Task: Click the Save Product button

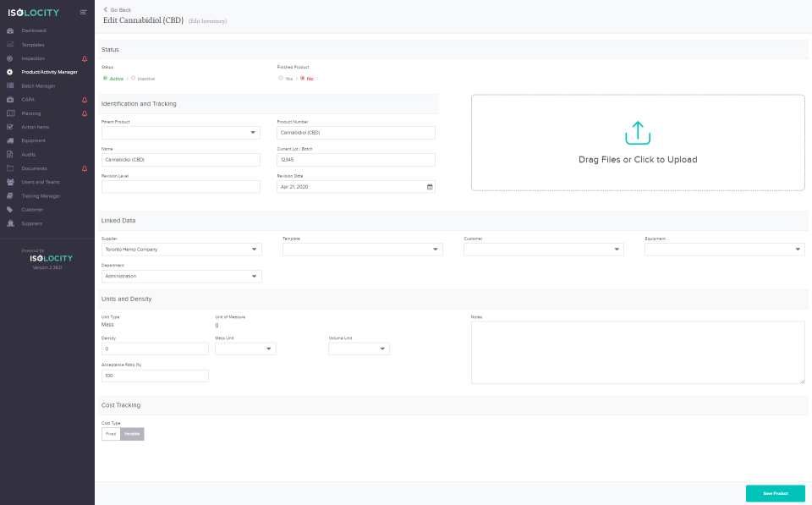Action: coord(775,493)
